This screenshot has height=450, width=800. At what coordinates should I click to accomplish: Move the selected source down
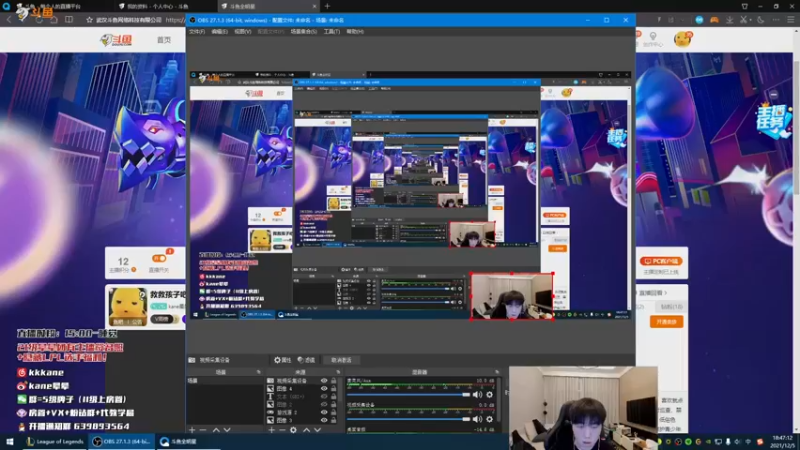(x=317, y=430)
